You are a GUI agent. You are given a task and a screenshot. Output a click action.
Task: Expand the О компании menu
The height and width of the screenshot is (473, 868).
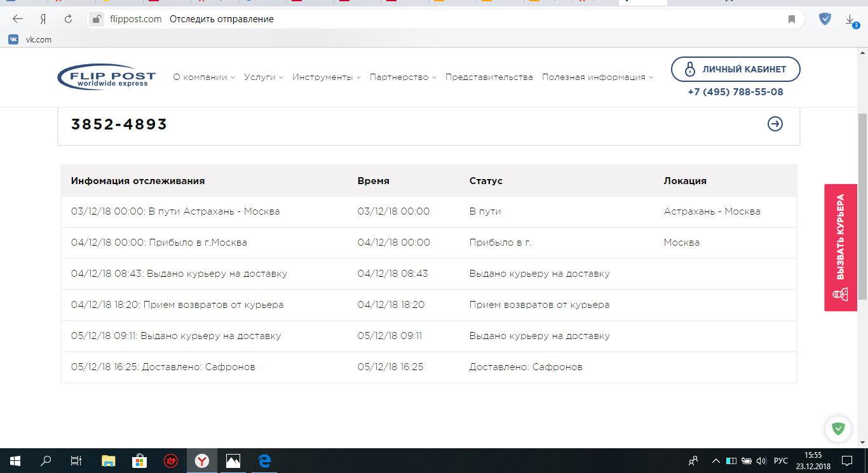tap(204, 77)
